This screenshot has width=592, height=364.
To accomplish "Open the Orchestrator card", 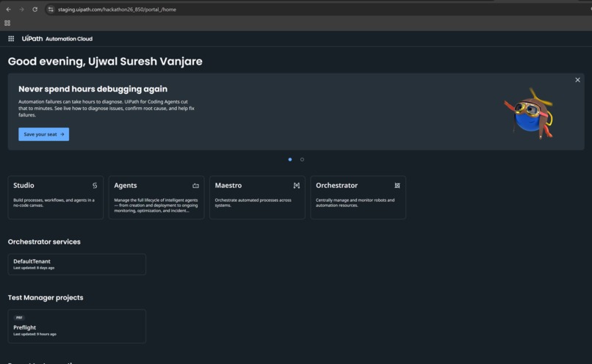I will click(x=358, y=197).
